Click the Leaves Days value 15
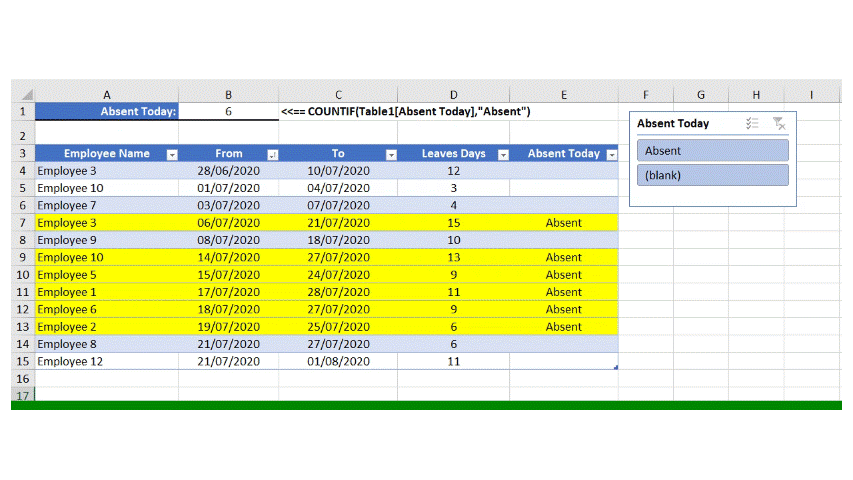 click(453, 223)
